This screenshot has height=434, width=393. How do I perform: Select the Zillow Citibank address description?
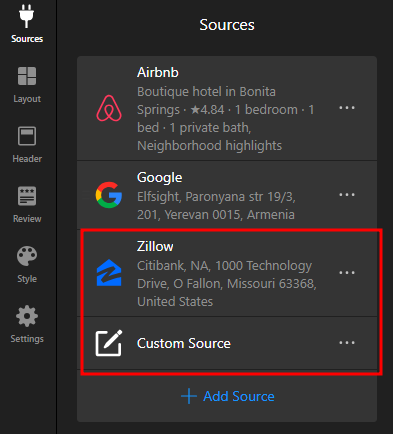(x=227, y=284)
